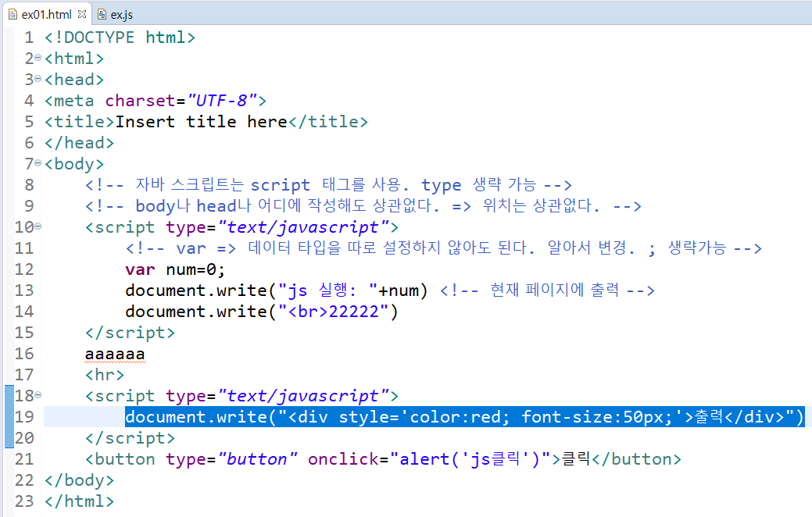Click the 'aaaaaa' text on line 16
812x517 pixels.
[115, 354]
